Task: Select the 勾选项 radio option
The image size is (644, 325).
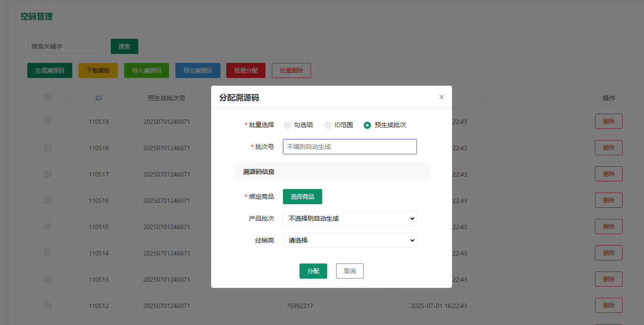Action: click(x=287, y=125)
